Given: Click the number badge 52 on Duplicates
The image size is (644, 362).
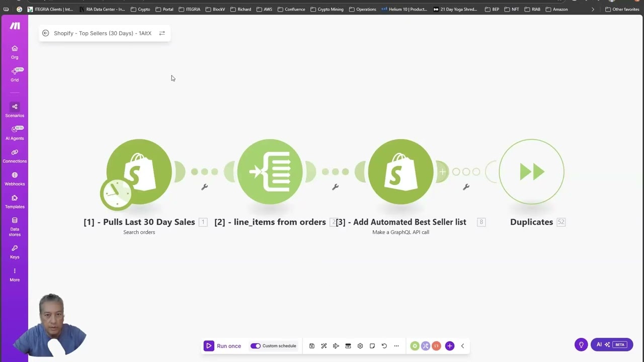Looking at the screenshot, I should [x=561, y=222].
